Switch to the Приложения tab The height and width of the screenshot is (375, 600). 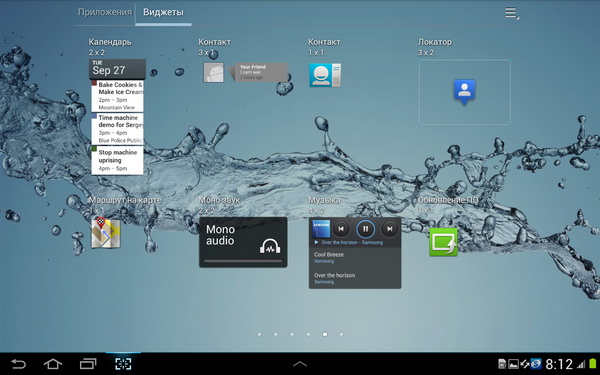point(105,12)
